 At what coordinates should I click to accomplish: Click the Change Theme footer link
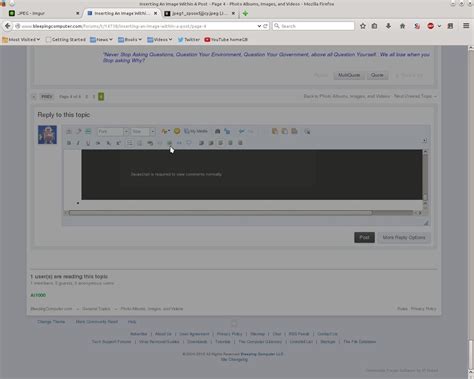(x=51, y=322)
